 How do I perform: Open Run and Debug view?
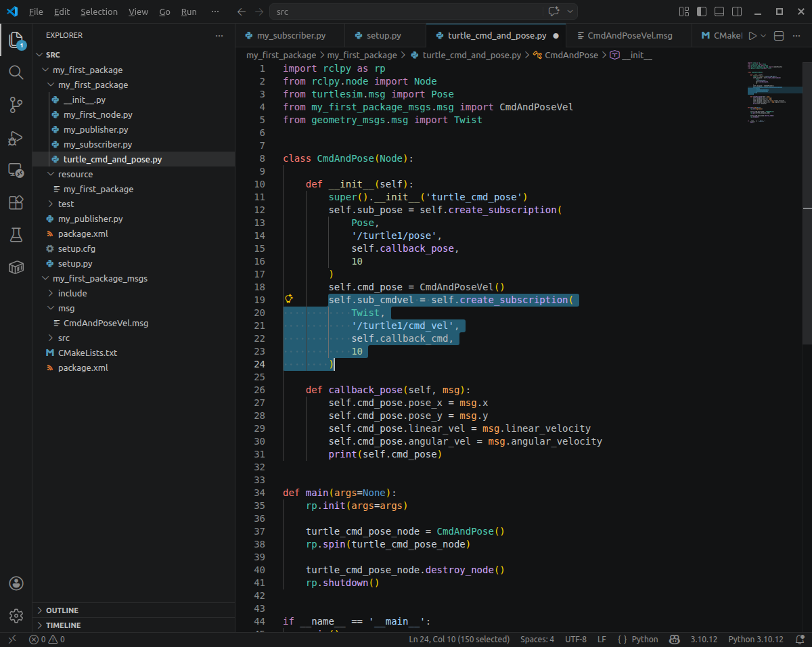pos(16,137)
